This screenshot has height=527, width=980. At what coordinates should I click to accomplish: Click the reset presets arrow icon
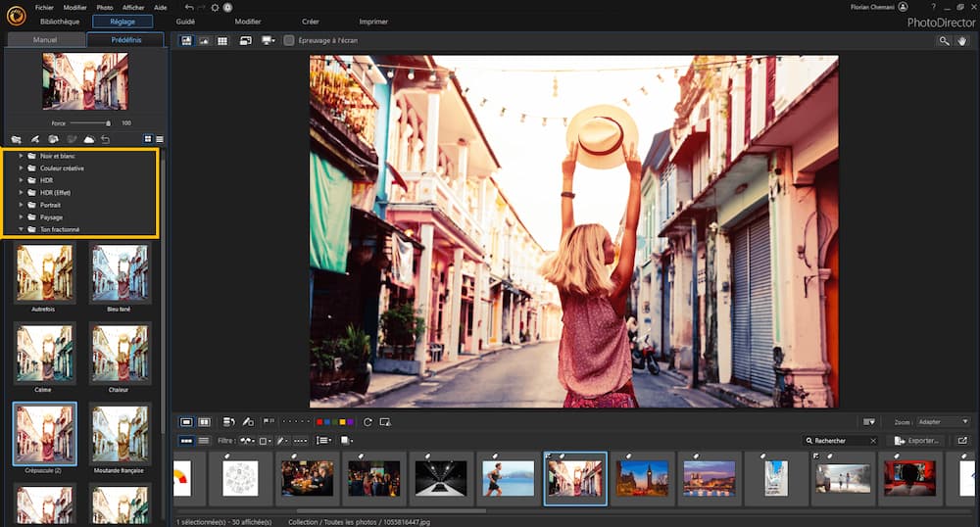tap(106, 139)
